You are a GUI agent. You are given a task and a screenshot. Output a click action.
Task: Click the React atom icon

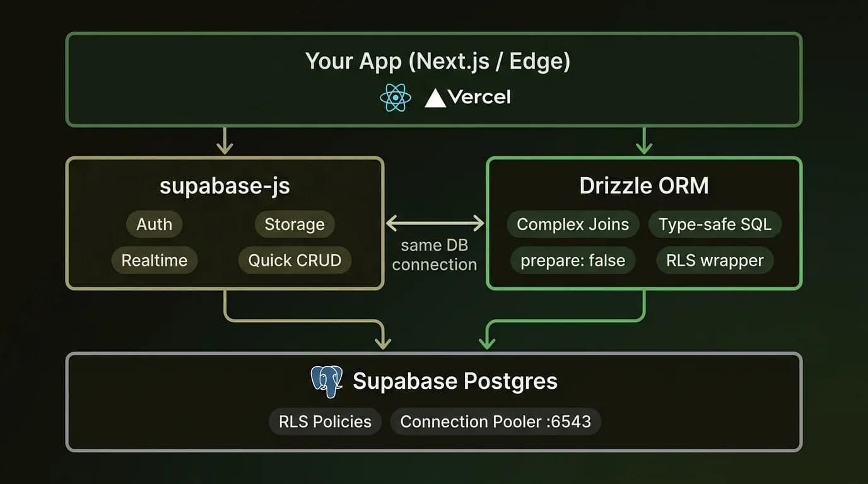click(x=396, y=98)
